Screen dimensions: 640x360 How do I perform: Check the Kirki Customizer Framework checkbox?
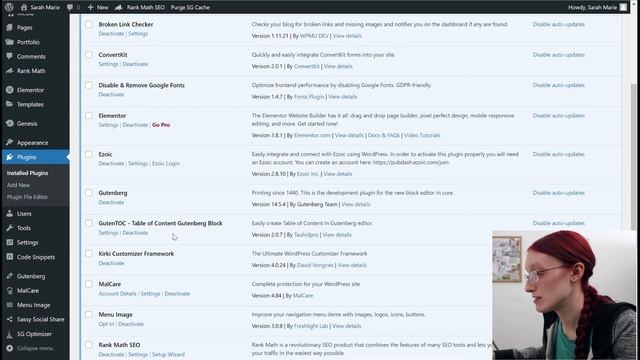point(89,253)
